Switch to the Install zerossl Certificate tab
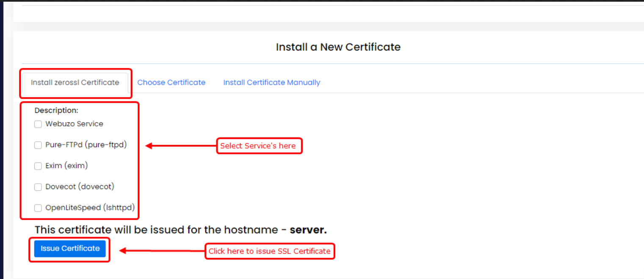Image resolution: width=644 pixels, height=279 pixels. [75, 83]
